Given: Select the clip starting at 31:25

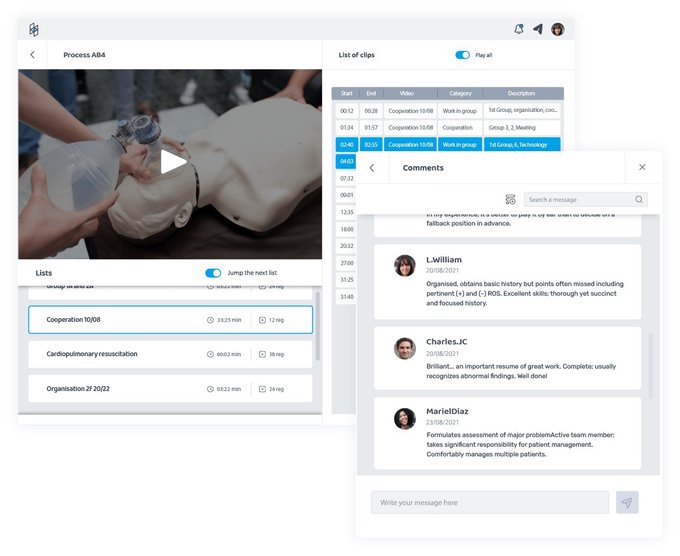Looking at the screenshot, I should (346, 280).
